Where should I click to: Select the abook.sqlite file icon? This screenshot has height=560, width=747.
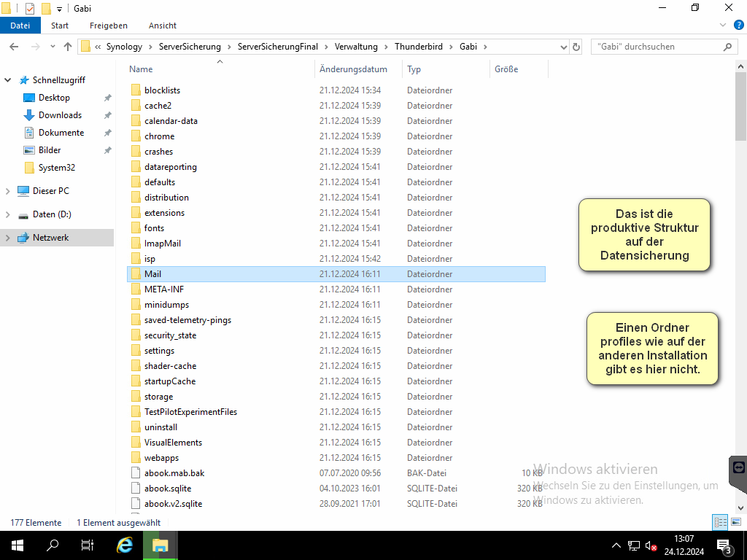[136, 488]
